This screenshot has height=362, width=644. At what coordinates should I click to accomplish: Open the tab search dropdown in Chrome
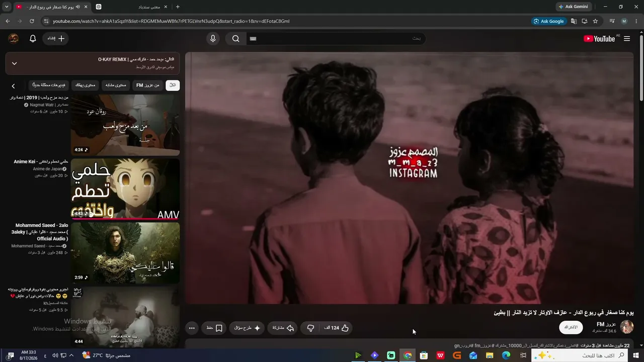[7, 7]
